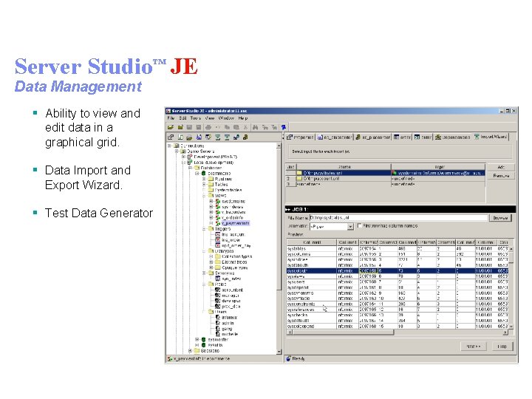Click the tree scrollbar down arrow
Viewport: 532px width, 399px height.
(279, 352)
